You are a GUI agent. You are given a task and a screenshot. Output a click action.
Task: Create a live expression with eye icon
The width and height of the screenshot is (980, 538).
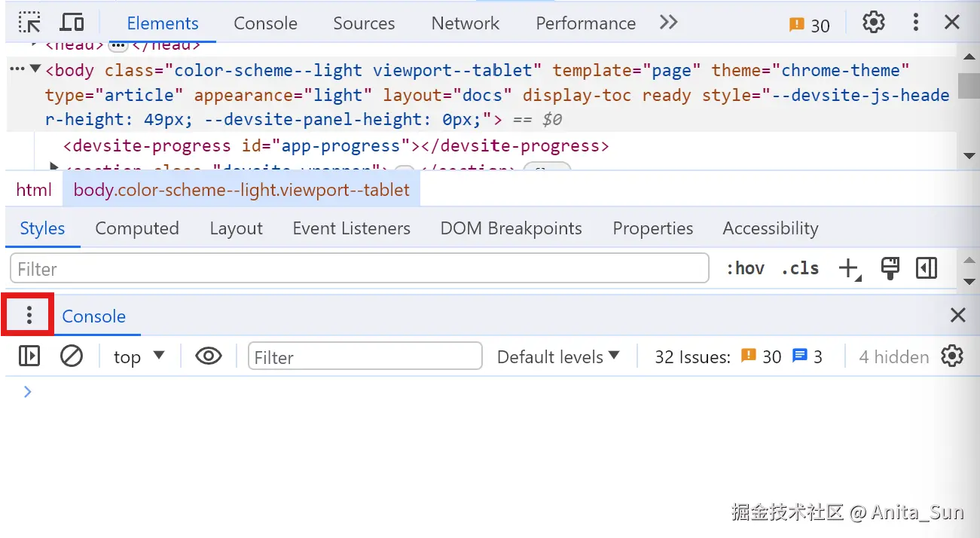[209, 356]
